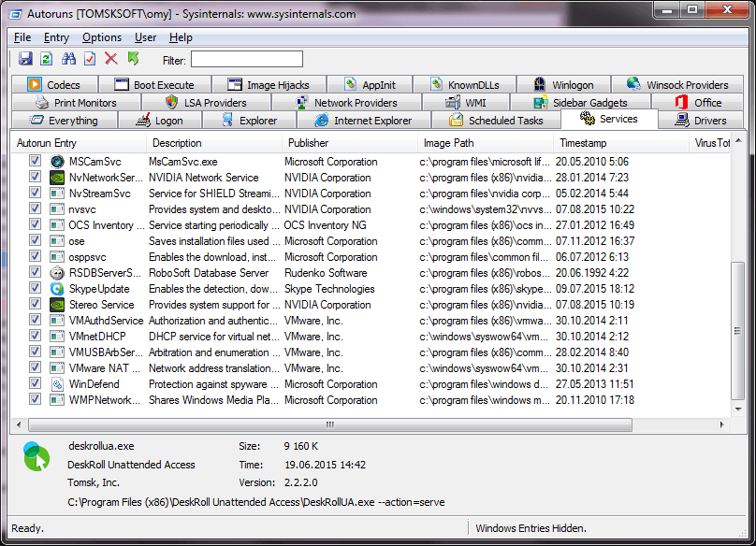Click the Stereo Service NVIDIA icon
This screenshot has width=756, height=546.
pos(57,305)
